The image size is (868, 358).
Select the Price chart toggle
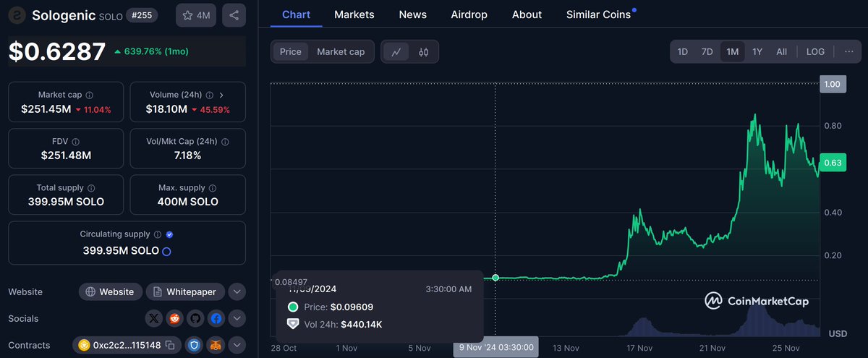tap(291, 51)
